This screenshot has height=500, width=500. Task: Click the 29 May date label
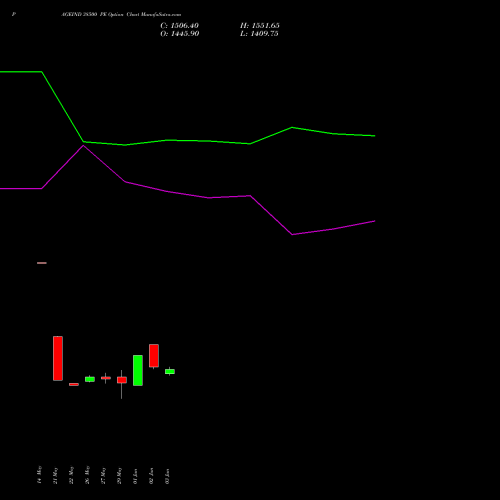pos(119,475)
